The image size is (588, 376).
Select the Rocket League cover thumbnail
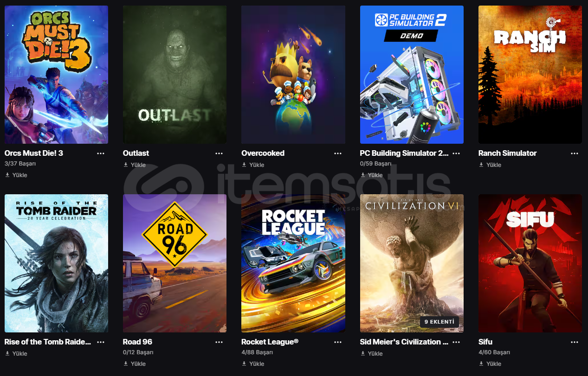[x=293, y=263]
